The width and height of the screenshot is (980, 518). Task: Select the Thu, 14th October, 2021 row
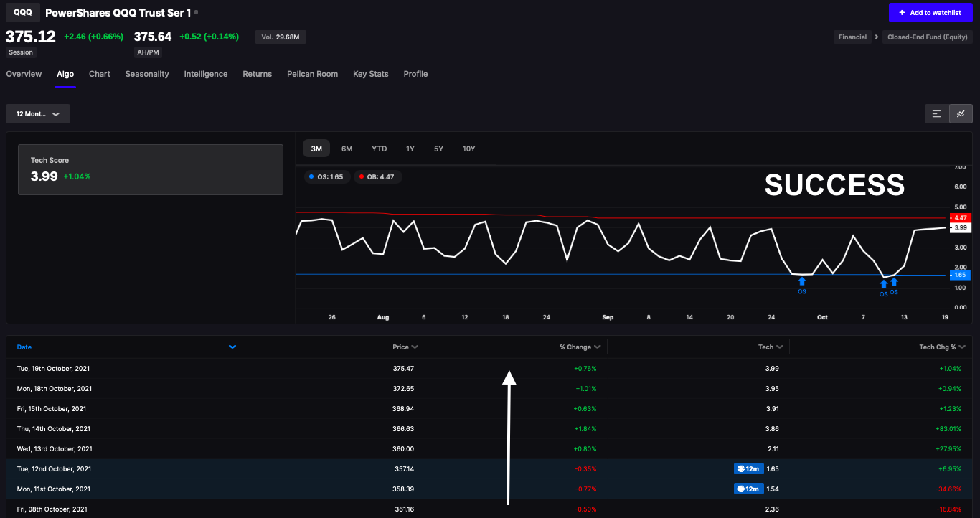(x=489, y=428)
